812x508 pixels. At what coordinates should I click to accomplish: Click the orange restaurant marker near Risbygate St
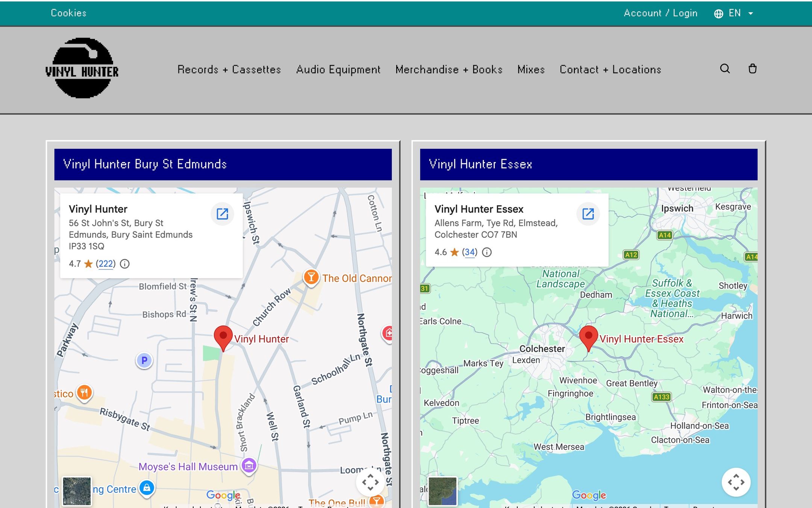[x=84, y=393]
